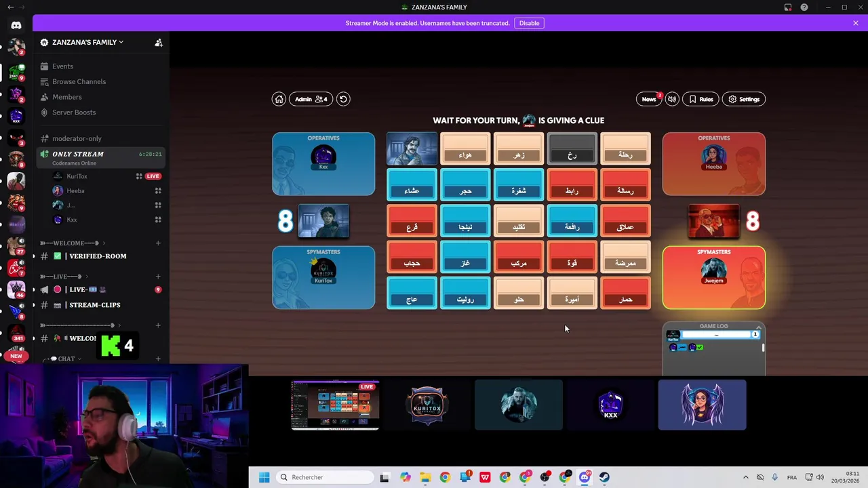Click the microphone icon in system tray
Image resolution: width=868 pixels, height=488 pixels.
774,477
